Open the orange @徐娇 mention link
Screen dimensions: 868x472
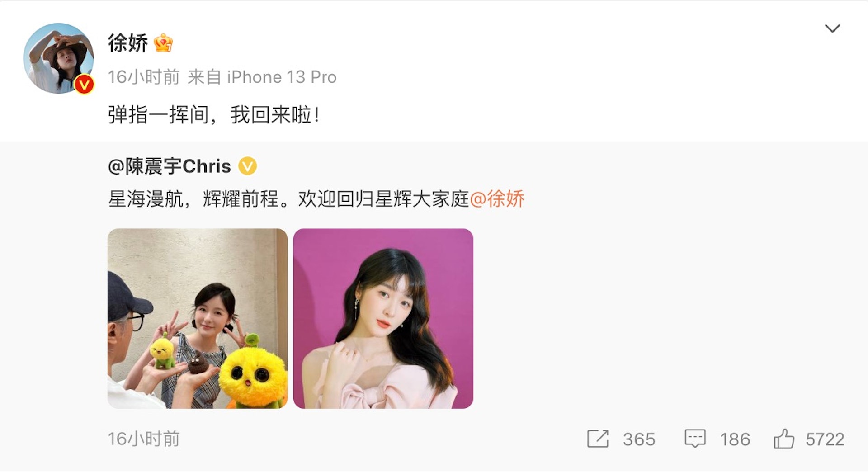pos(497,199)
